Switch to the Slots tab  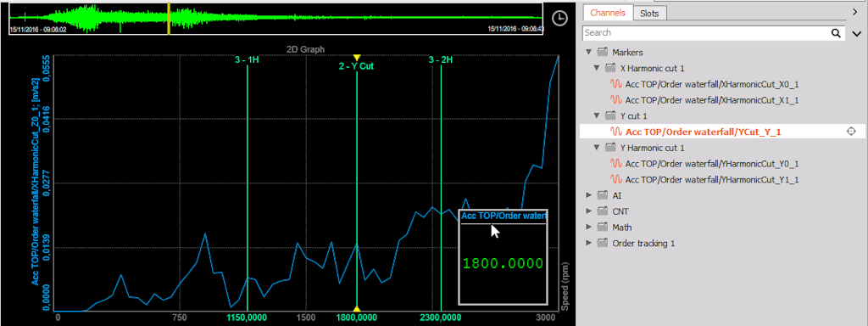649,13
